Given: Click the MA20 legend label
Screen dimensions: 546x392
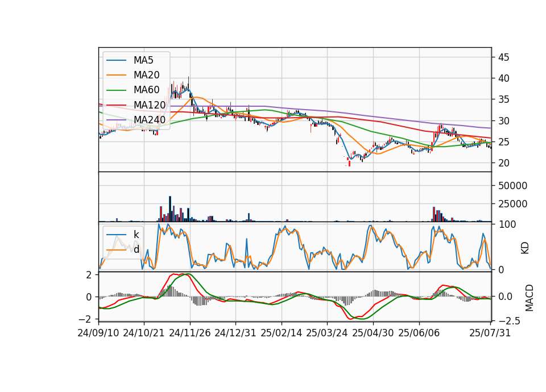Looking at the screenshot, I should click(x=146, y=75).
